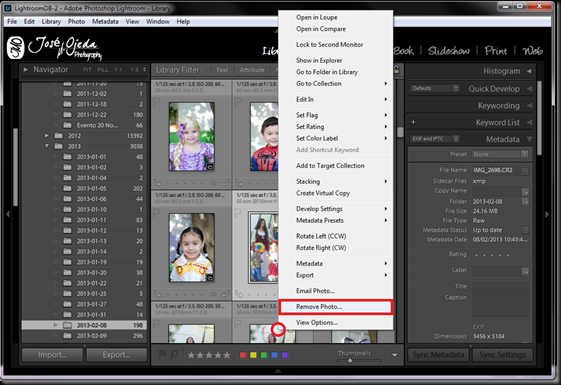Click the Lightroom app icon in title bar
Image resolution: width=561 pixels, height=385 pixels.
pos(8,8)
